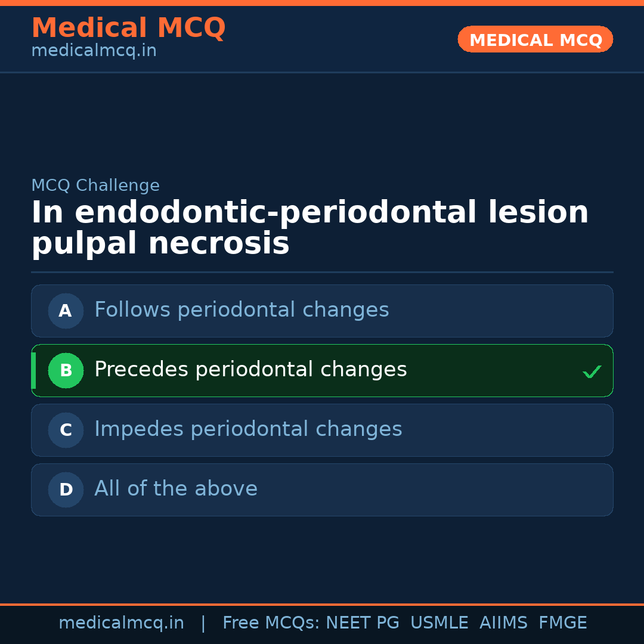This screenshot has width=644, height=644.
Task: Select option Precedes periodontal changes
Action: pyautogui.click(x=250, y=370)
